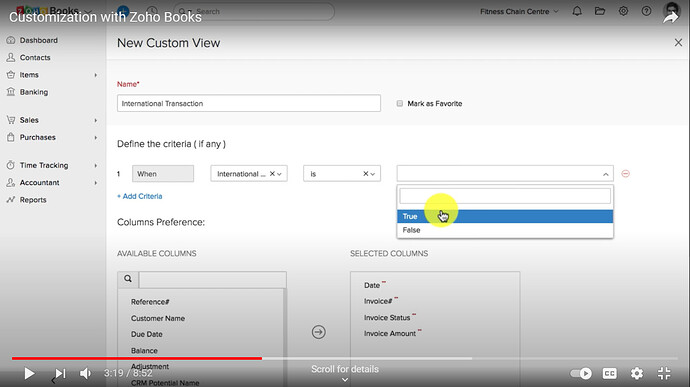Toggle closed captions CC button
Screen dimensions: 690x387
609,373
